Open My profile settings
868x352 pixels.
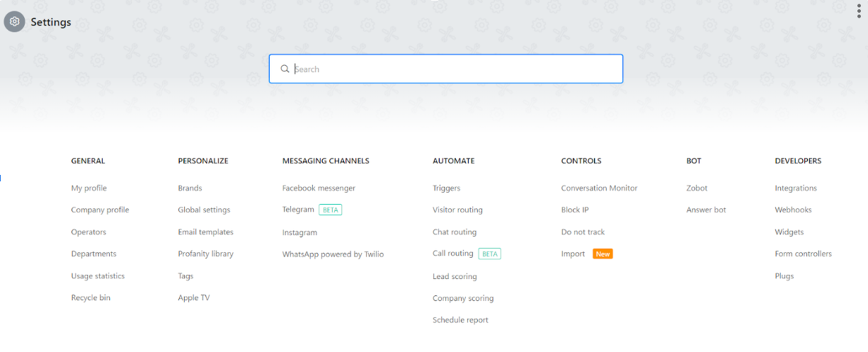coord(89,188)
